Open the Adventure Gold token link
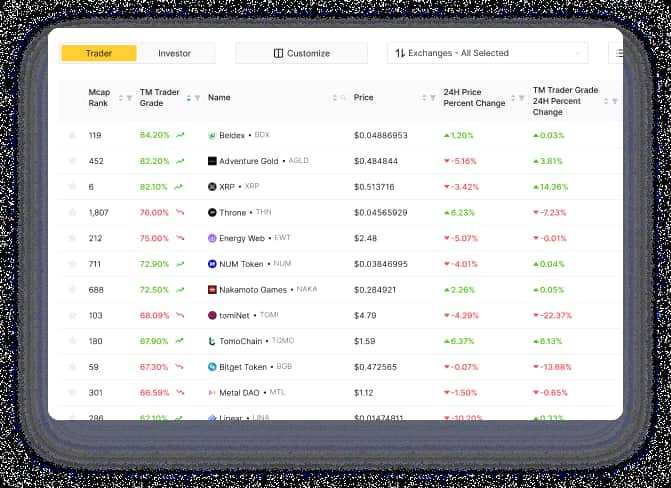The height and width of the screenshot is (488, 671). (x=249, y=161)
